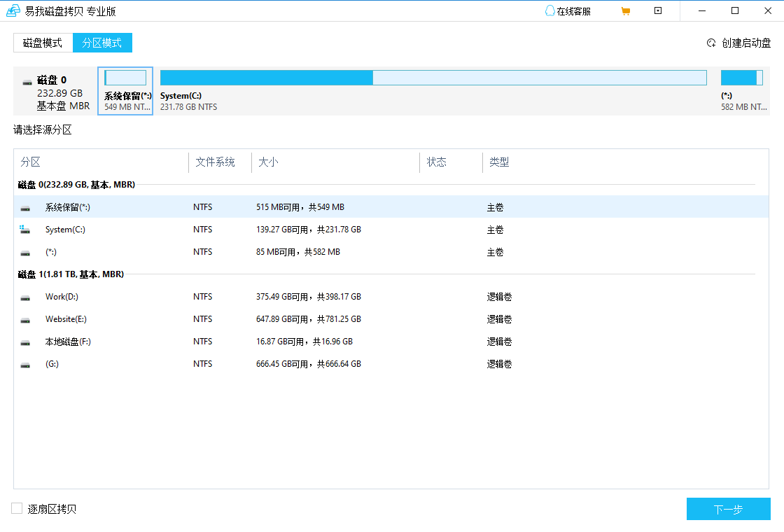Click NTFS cell in System(C:) row

point(202,230)
